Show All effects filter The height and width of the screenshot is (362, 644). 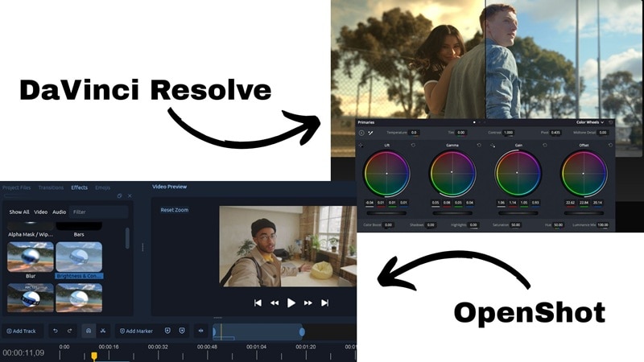click(19, 212)
